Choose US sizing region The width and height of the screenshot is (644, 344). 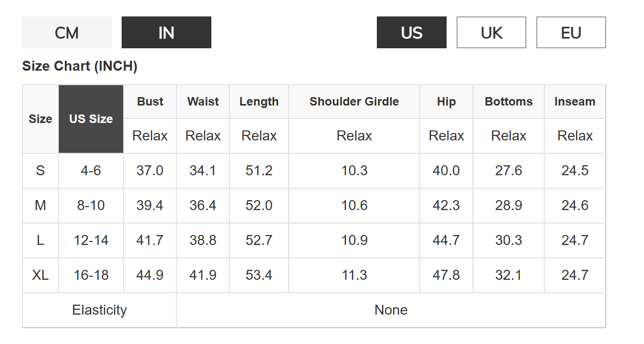pyautogui.click(x=411, y=33)
